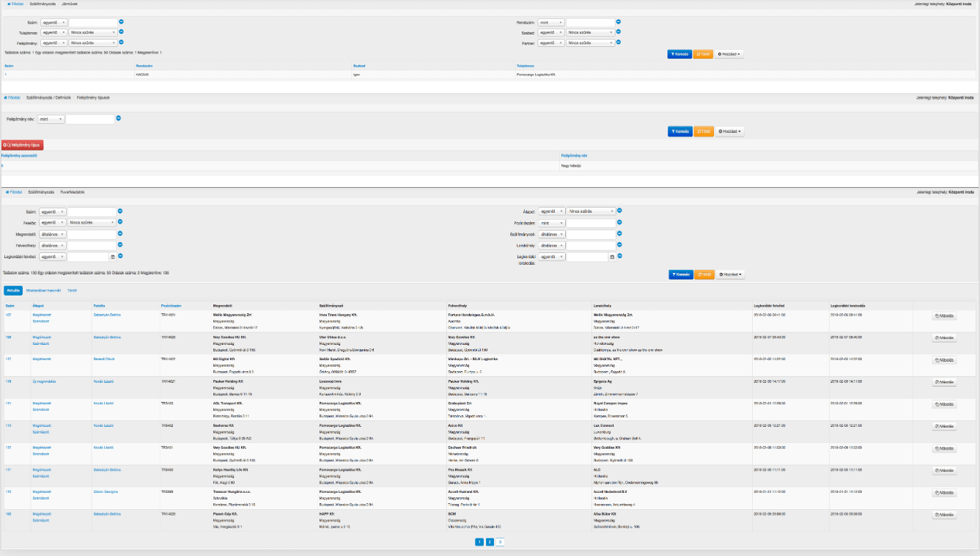Click blue circle icon beside Rendszám filter
This screenshot has width=980, height=556.
pos(619,22)
